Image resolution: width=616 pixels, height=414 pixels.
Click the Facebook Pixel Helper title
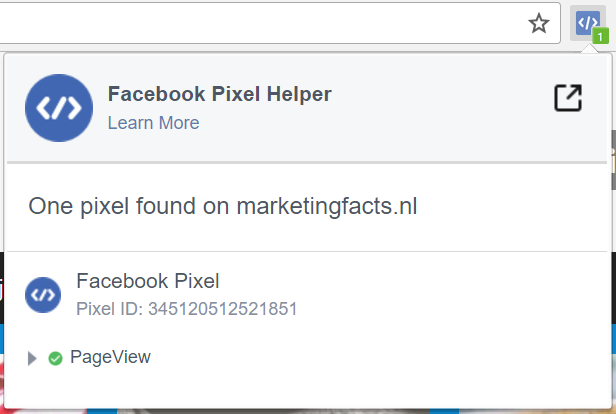tap(219, 94)
